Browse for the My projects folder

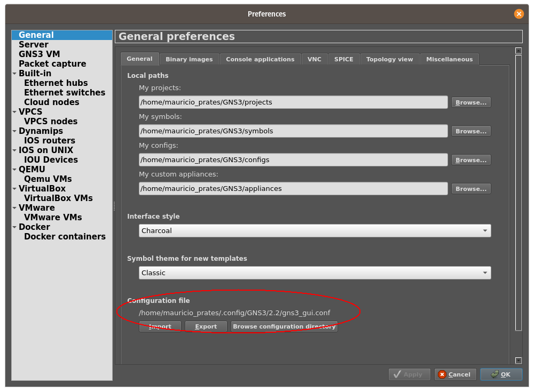click(470, 102)
